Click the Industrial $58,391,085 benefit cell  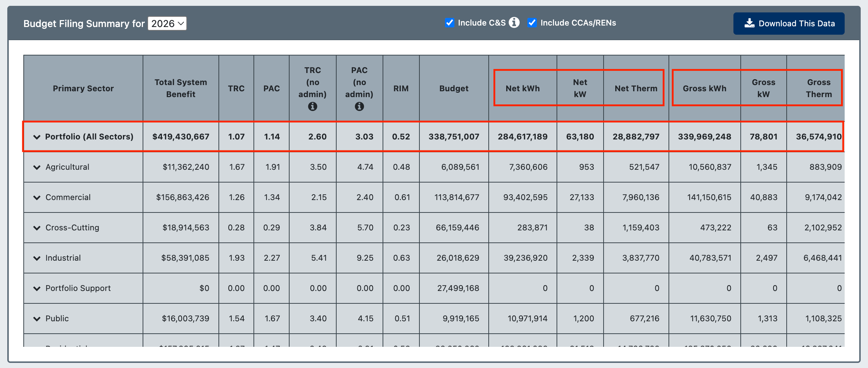tap(181, 258)
